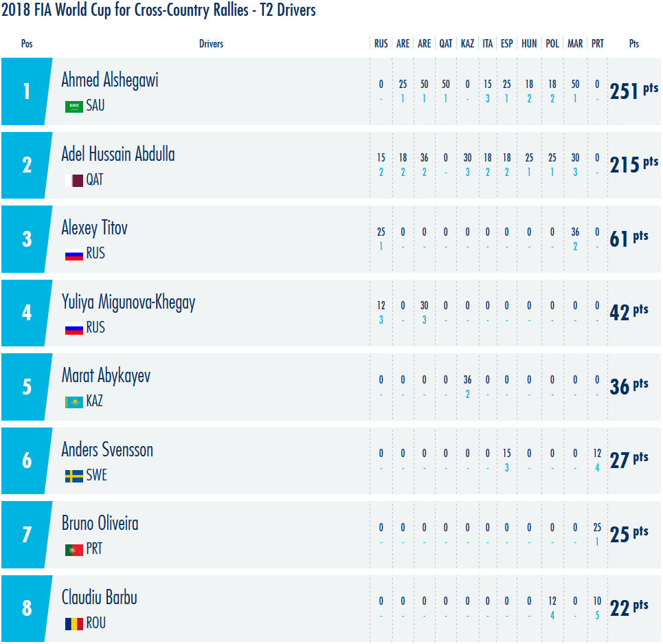Click Claudiu Barbu's name
Screen dimensions: 663x644
pos(100,597)
